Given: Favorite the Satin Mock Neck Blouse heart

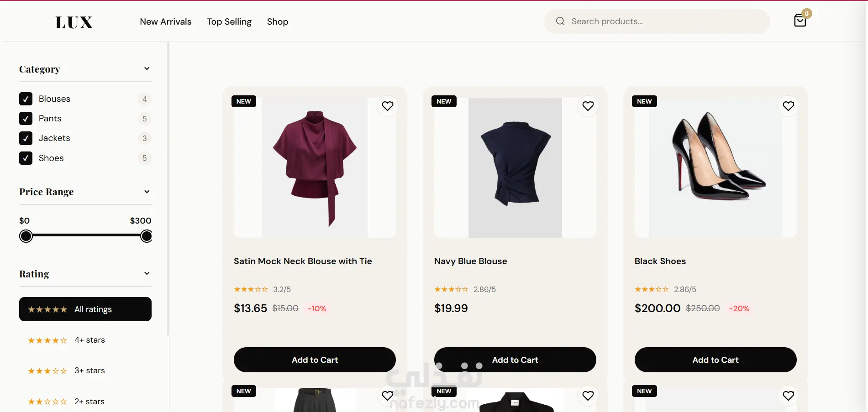Looking at the screenshot, I should (x=388, y=106).
